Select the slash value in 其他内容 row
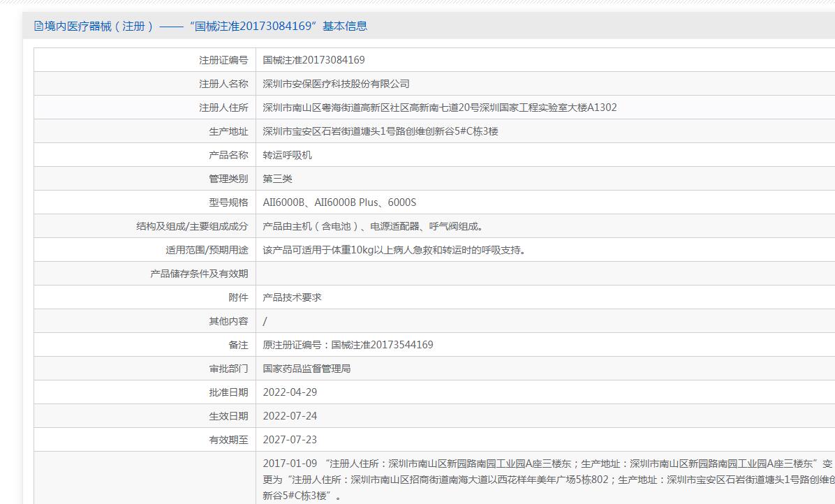835x504 pixels. point(265,321)
